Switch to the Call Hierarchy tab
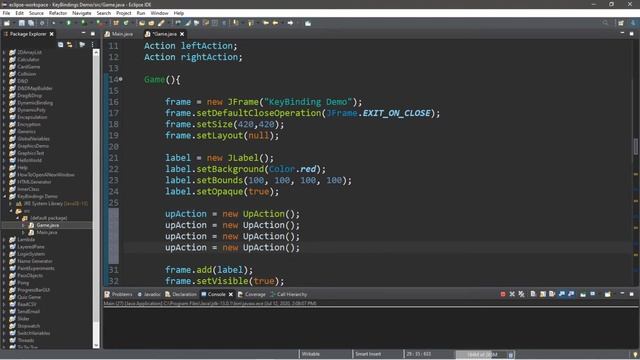This screenshot has height=360, width=640. (x=289, y=294)
